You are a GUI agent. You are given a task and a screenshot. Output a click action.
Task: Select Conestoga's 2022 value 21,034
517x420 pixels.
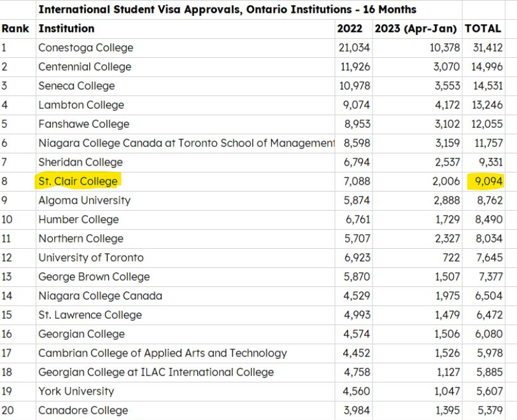coord(353,48)
